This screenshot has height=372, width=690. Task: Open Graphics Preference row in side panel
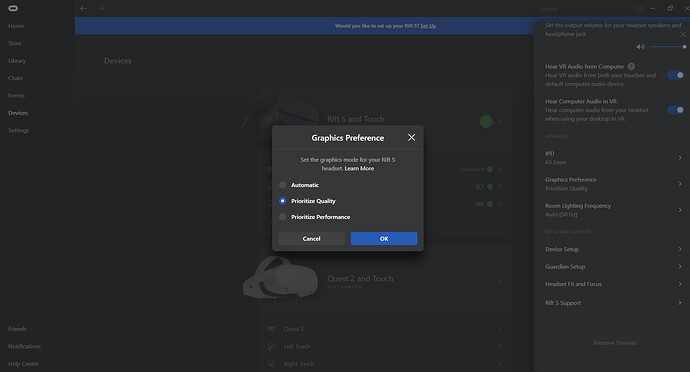(613, 184)
